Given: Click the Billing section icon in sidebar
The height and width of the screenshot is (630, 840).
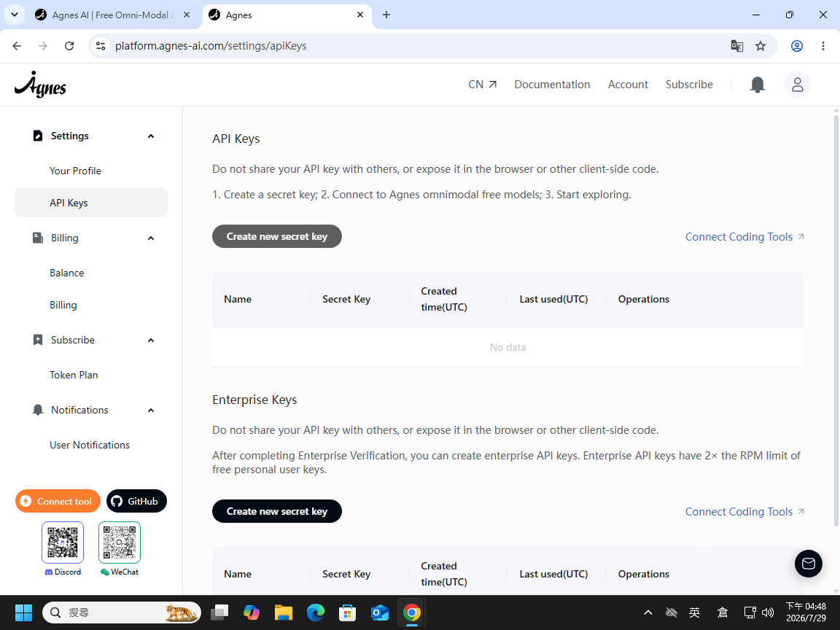Looking at the screenshot, I should (37, 238).
